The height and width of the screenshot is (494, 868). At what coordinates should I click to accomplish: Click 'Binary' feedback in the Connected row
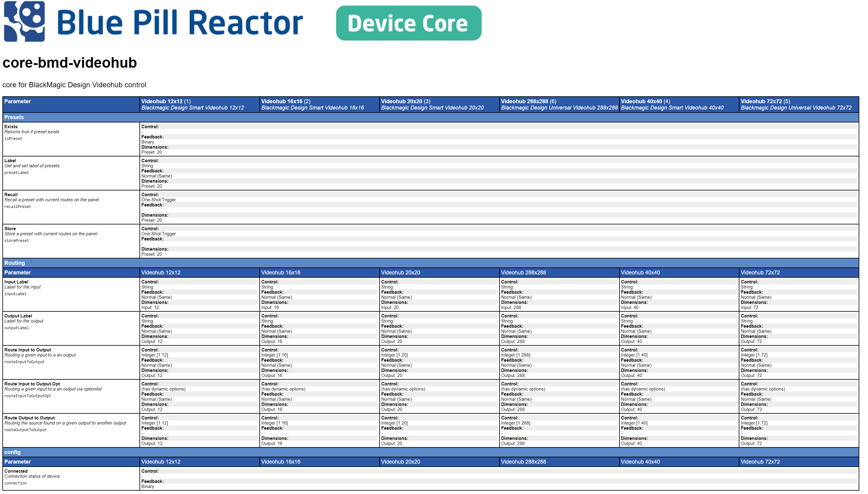148,486
